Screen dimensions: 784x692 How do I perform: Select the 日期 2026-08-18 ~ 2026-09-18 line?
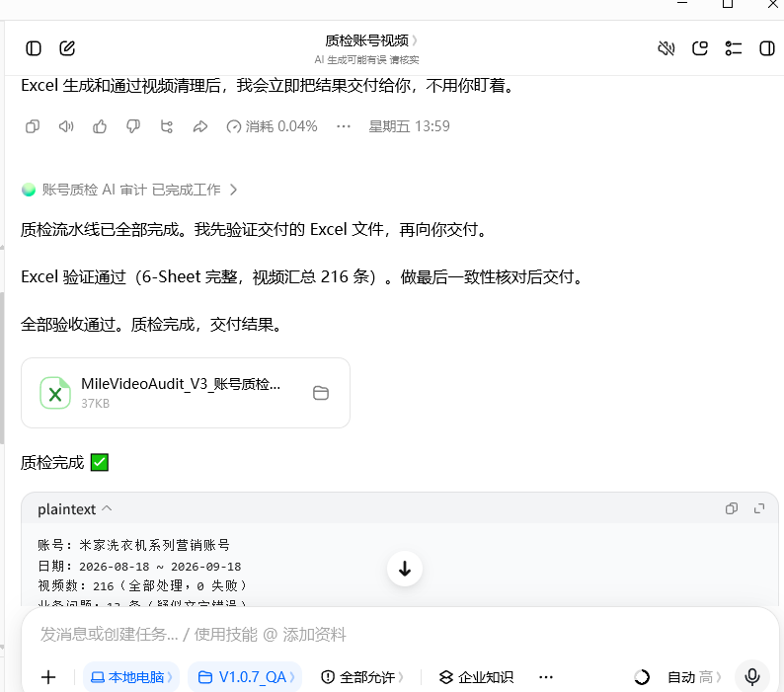click(x=139, y=567)
